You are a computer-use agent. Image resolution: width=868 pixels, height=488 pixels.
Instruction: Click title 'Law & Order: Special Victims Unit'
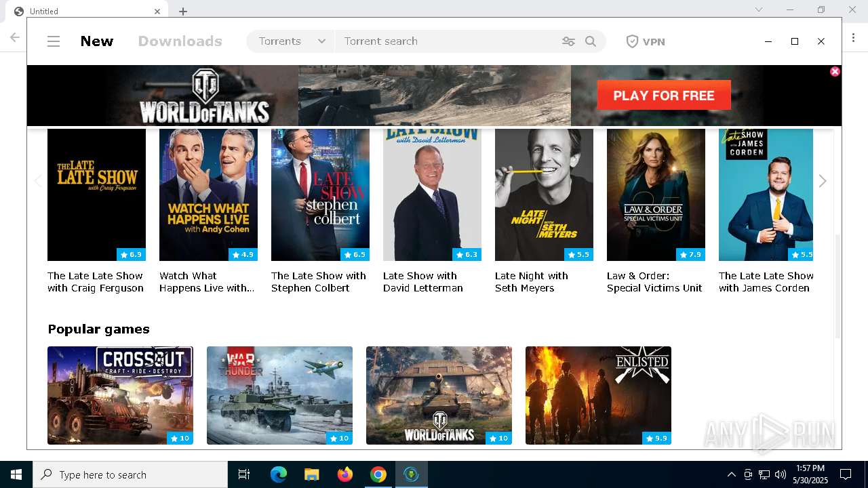[x=654, y=282]
